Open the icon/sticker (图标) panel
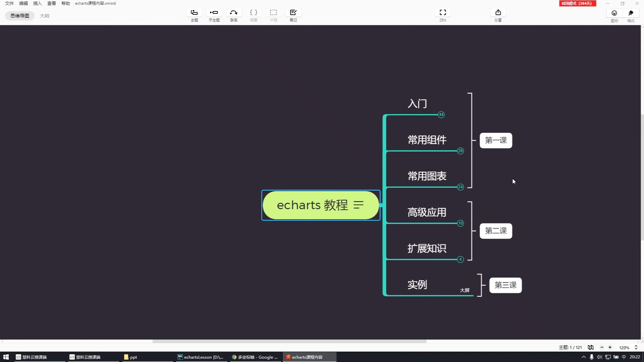Screen dimensions: 644x362 coord(614,13)
